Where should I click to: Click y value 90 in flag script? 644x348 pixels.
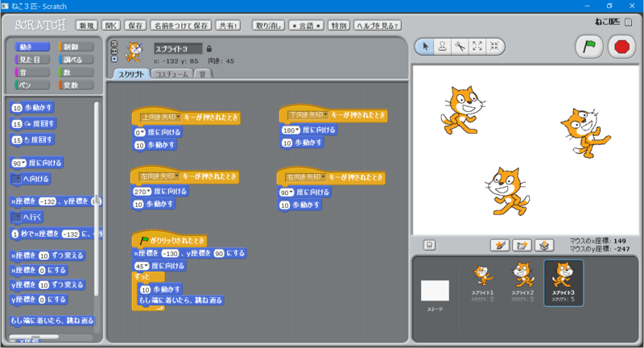(x=219, y=254)
